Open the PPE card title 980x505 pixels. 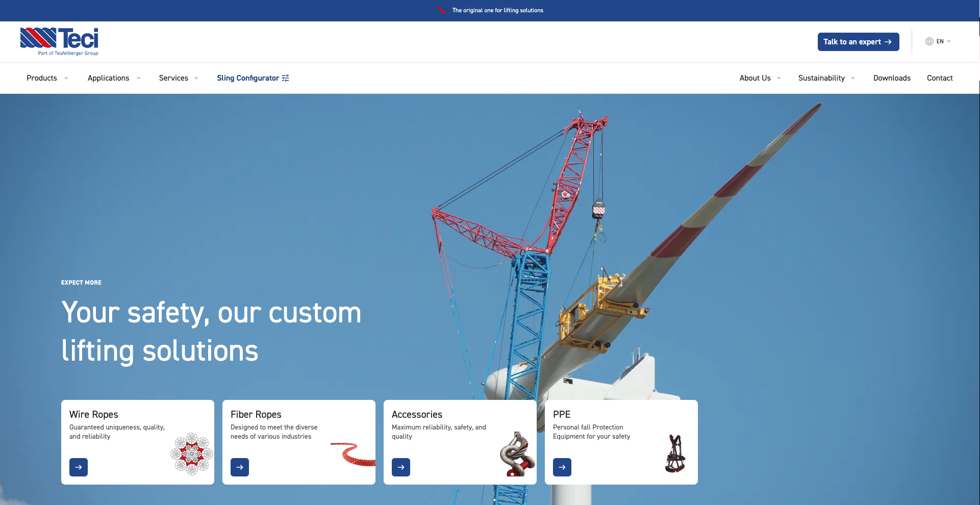coord(562,415)
